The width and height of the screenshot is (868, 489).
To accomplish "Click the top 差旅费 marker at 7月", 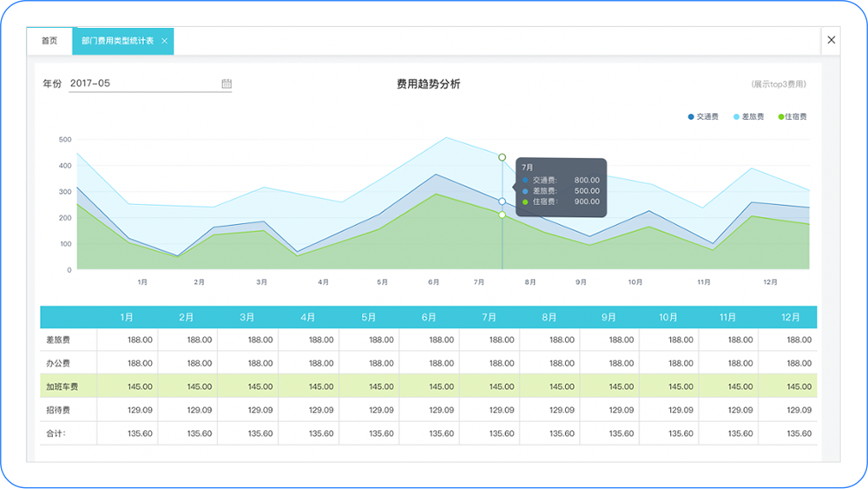I will tap(502, 157).
